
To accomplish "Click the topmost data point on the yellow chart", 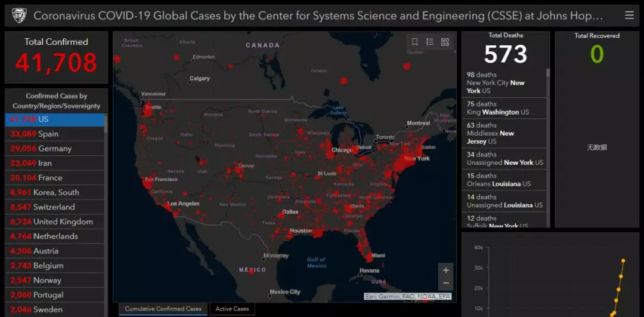I will point(623,261).
